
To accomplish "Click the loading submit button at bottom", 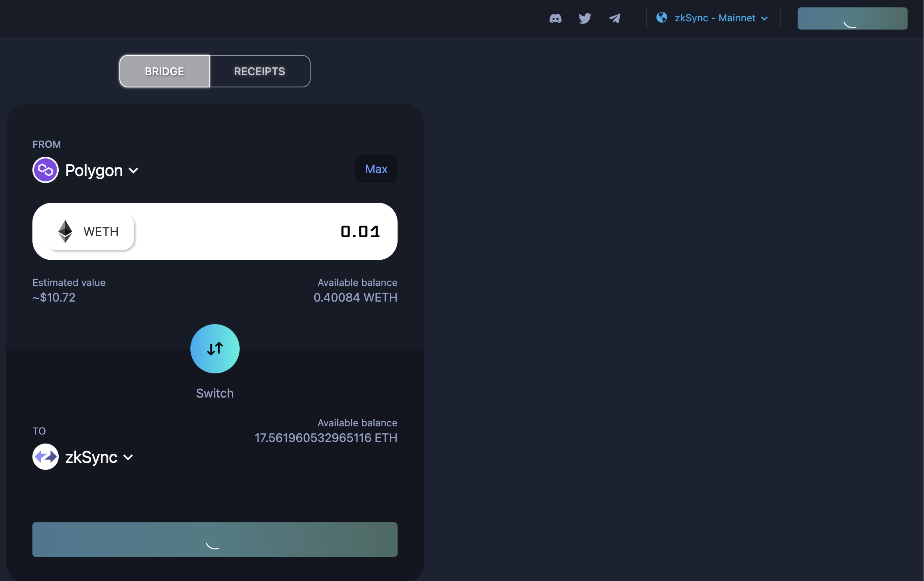I will [215, 540].
